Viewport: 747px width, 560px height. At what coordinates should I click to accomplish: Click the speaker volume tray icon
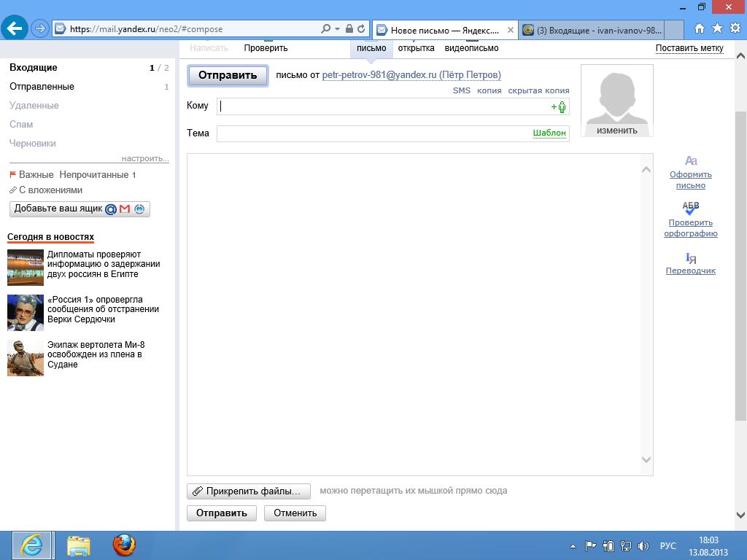[643, 545]
